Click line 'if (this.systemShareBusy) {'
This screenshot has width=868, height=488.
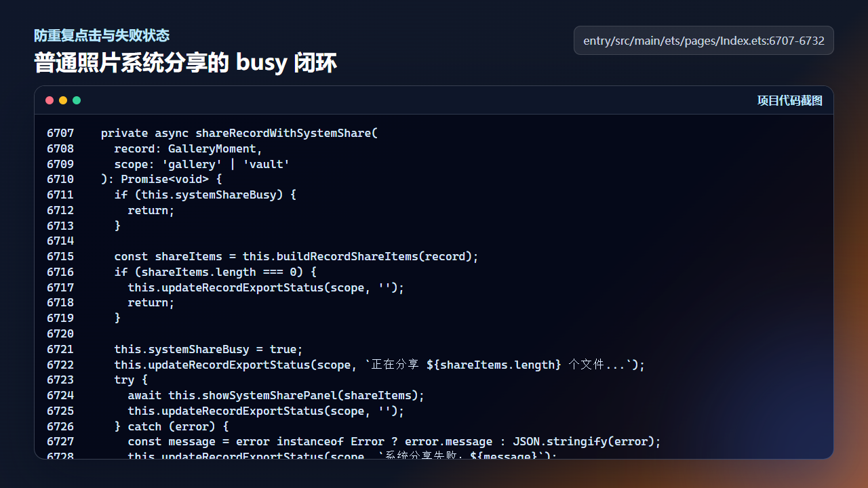point(205,195)
